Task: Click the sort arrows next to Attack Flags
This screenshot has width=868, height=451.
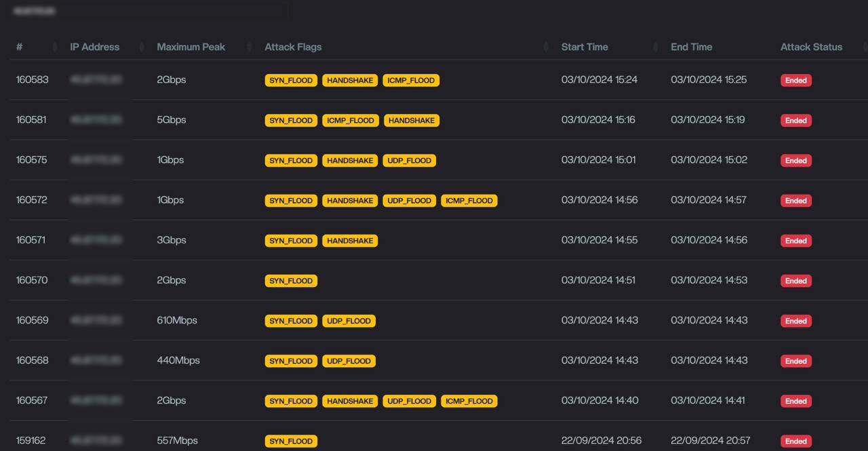Action: [x=547, y=47]
